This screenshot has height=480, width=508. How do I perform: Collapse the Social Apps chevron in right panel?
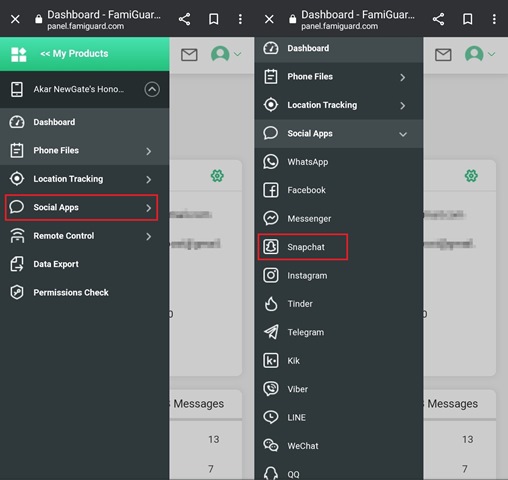[x=403, y=134]
